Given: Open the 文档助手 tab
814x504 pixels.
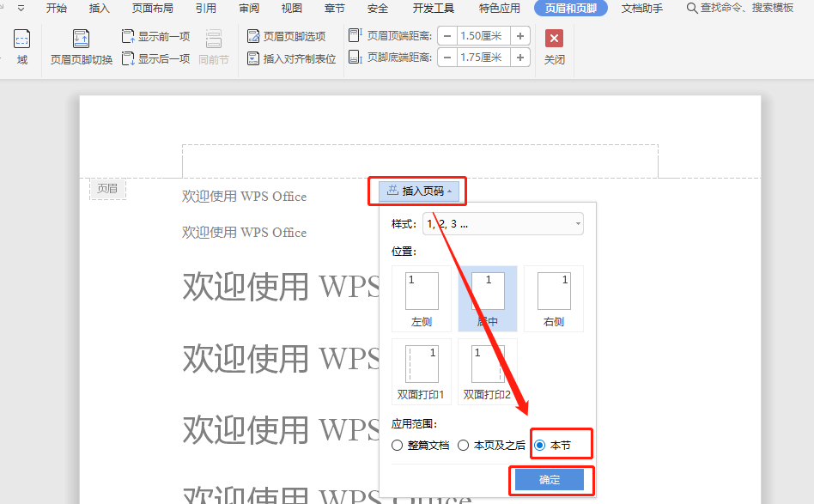Looking at the screenshot, I should (x=642, y=9).
